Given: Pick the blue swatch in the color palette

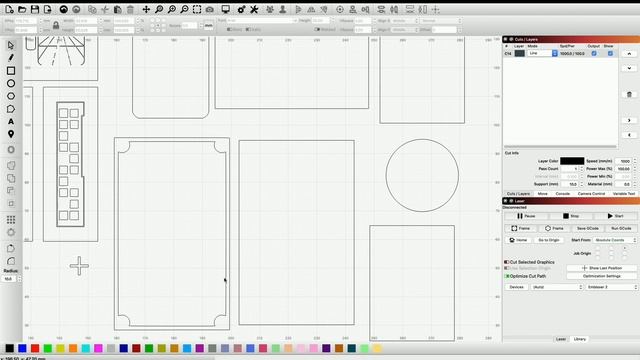Looking at the screenshot, I should 22,348.
